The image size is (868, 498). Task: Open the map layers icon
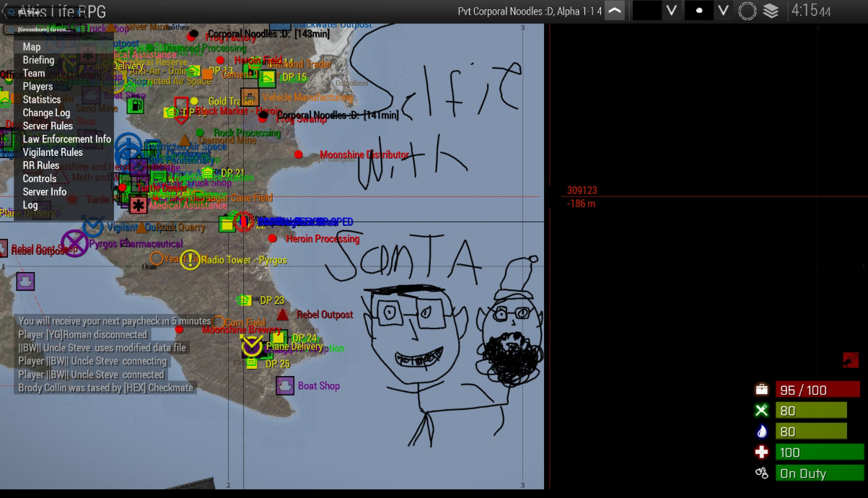pyautogui.click(x=771, y=11)
